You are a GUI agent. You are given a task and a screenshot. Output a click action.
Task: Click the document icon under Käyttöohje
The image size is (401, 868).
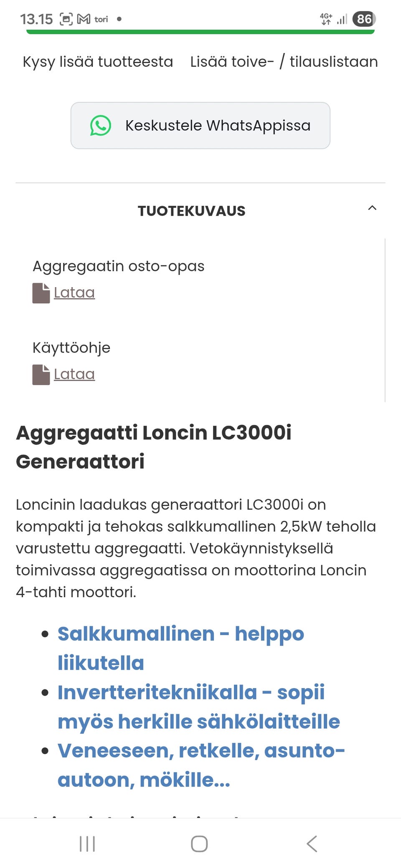[41, 375]
